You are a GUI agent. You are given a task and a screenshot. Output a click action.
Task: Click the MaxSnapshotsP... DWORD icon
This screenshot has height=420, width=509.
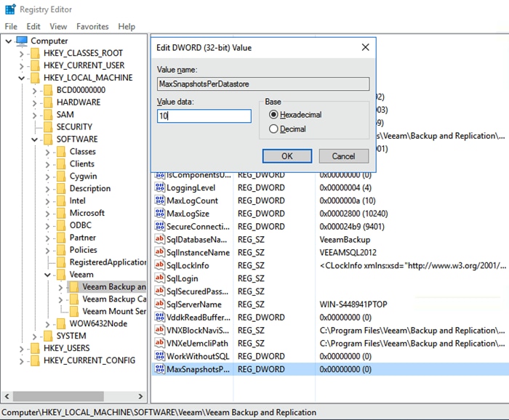coord(160,369)
